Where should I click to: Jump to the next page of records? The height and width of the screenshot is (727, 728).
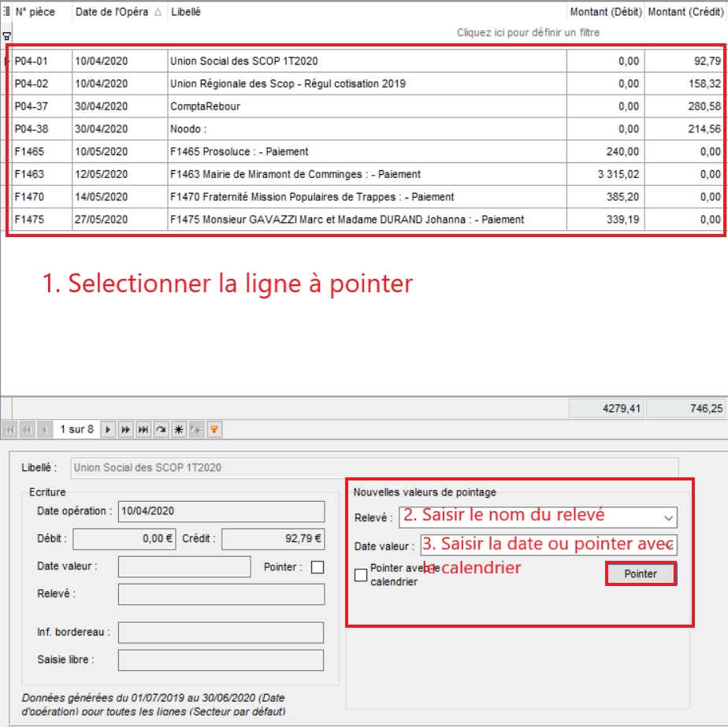(125, 429)
